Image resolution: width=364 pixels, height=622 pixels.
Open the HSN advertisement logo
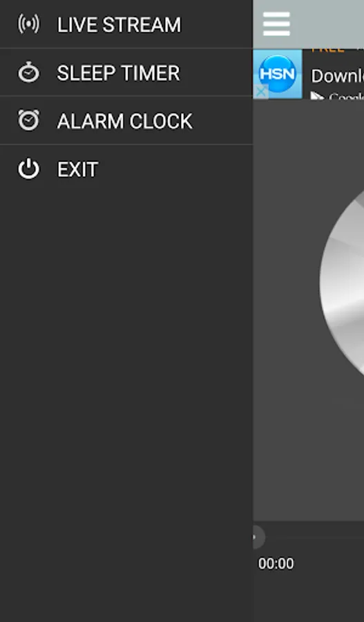coord(277,74)
